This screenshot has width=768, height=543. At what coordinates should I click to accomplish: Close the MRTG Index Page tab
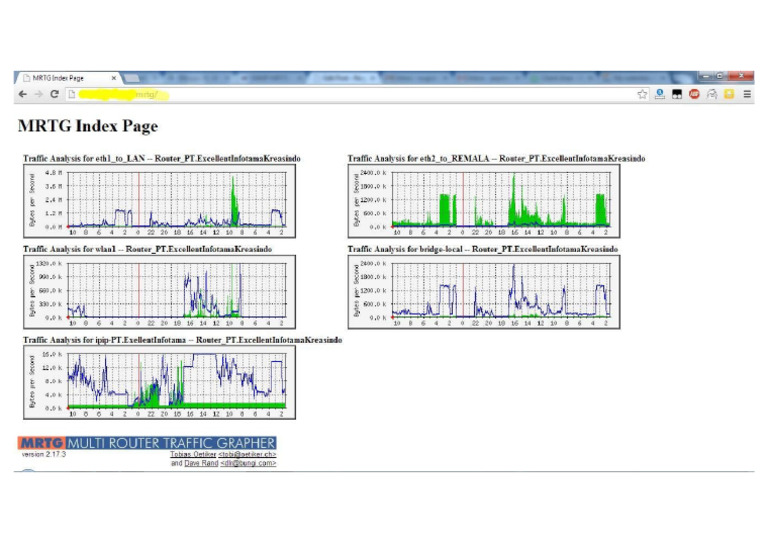pyautogui.click(x=114, y=78)
